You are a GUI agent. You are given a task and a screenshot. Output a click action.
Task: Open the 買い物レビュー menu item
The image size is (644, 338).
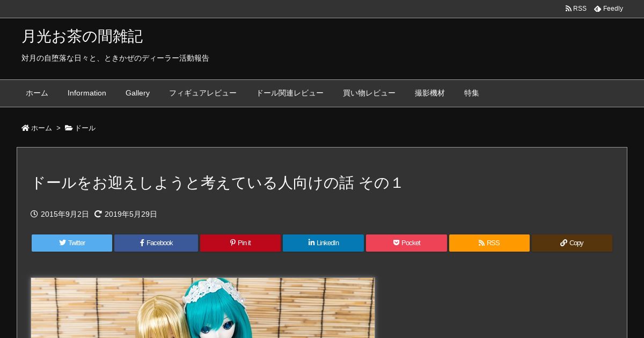tap(369, 93)
